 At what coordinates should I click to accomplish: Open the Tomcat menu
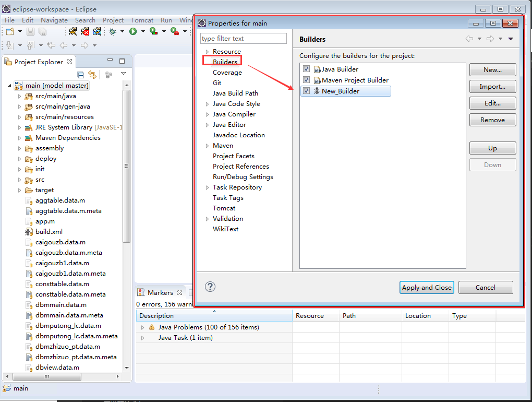[142, 20]
